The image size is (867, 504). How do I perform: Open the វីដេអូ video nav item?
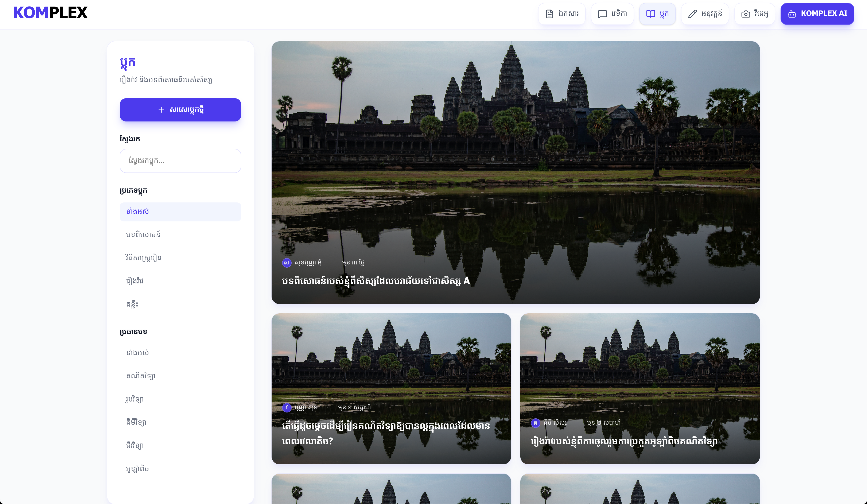[x=754, y=14]
